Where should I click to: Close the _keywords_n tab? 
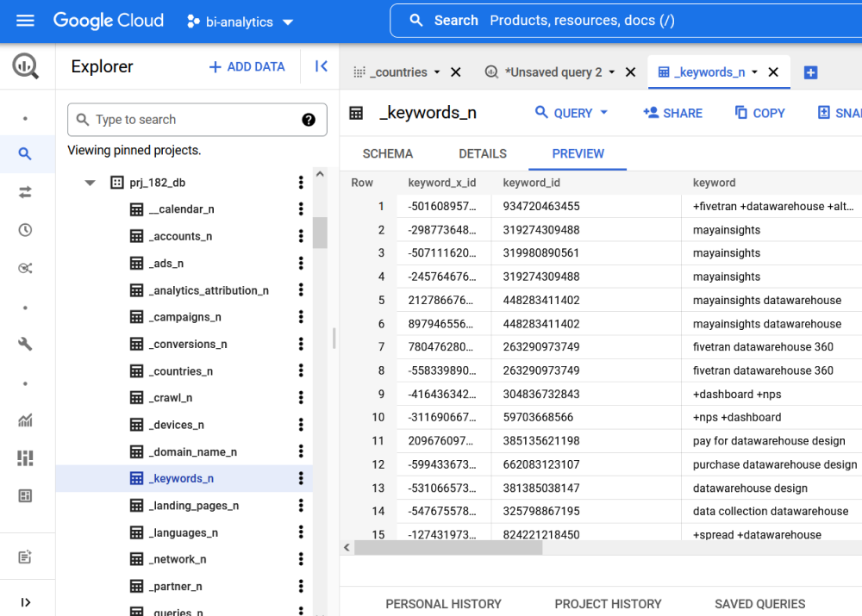click(773, 72)
